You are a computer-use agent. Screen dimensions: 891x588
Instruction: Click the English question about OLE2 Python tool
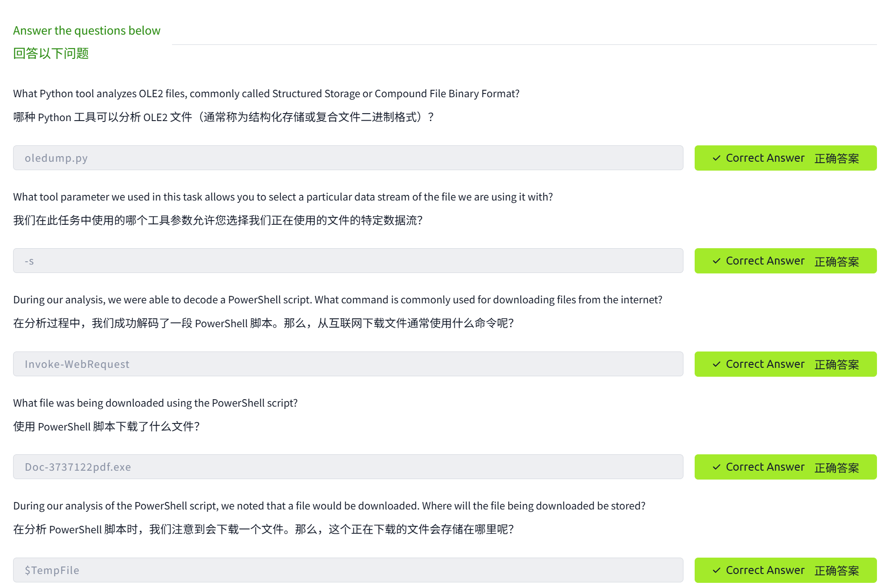point(266,94)
